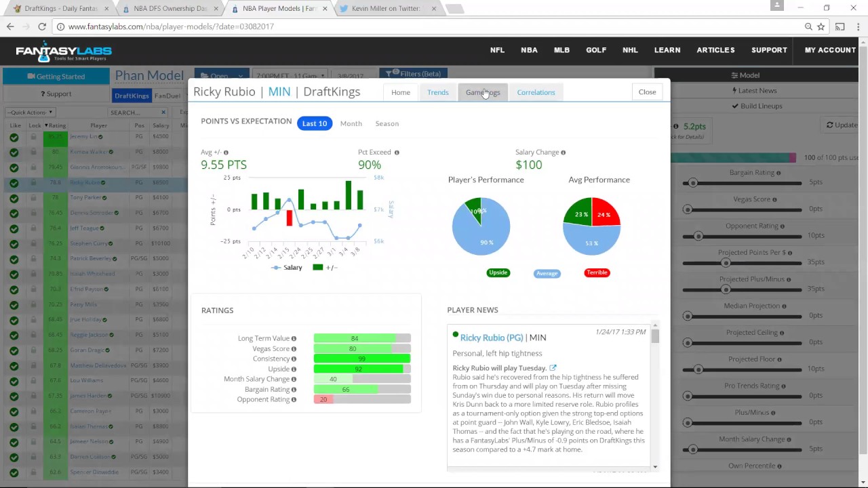
Task: Open info icon for Consistency rating
Action: point(294,359)
